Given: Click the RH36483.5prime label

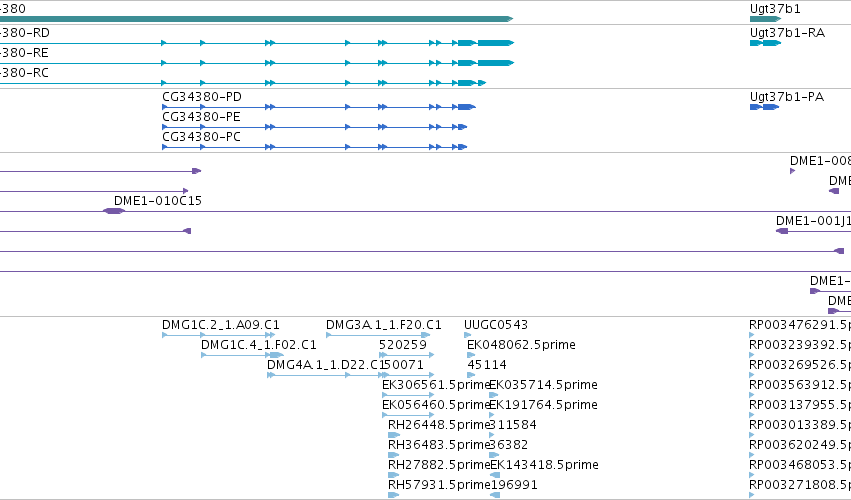Looking at the screenshot, I should [440, 445].
